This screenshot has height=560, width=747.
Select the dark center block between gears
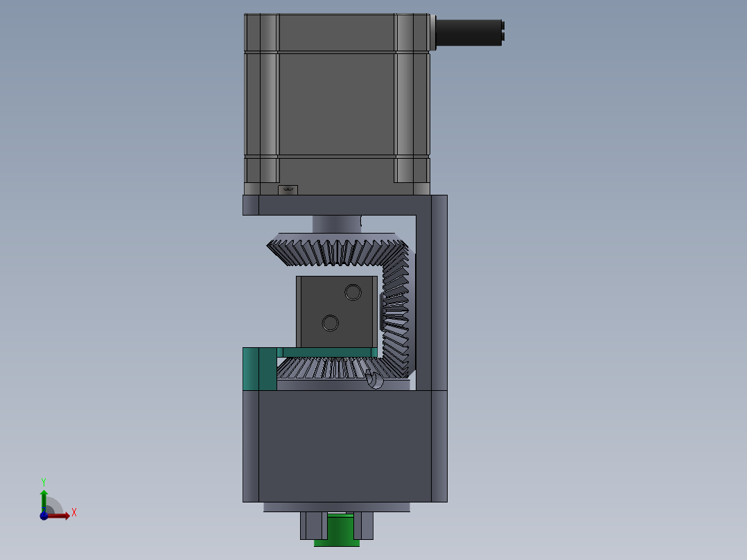click(x=337, y=312)
